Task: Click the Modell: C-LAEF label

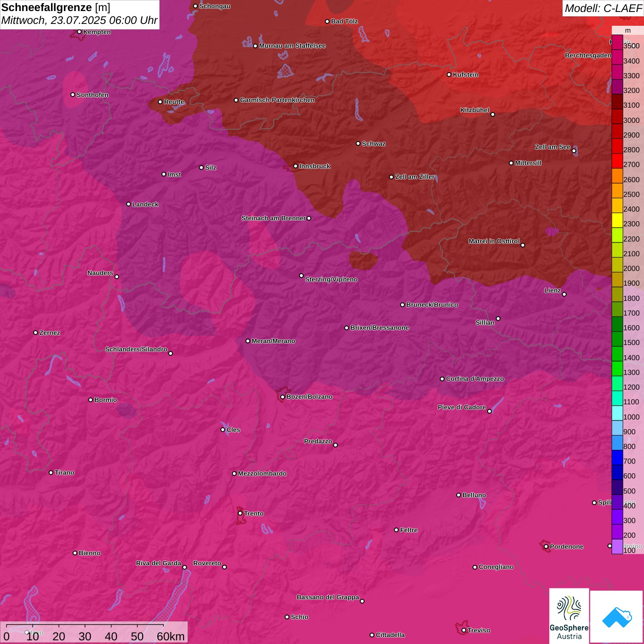Action: tap(603, 8)
